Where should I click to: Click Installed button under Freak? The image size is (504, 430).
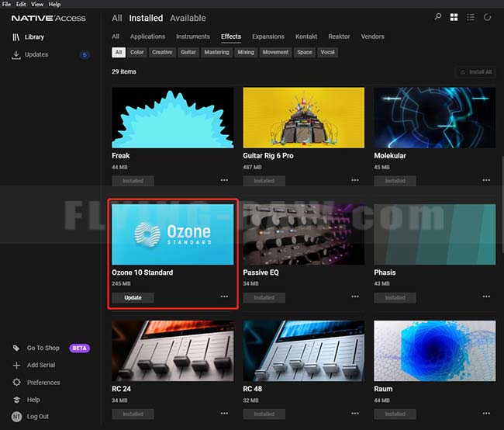(x=133, y=181)
